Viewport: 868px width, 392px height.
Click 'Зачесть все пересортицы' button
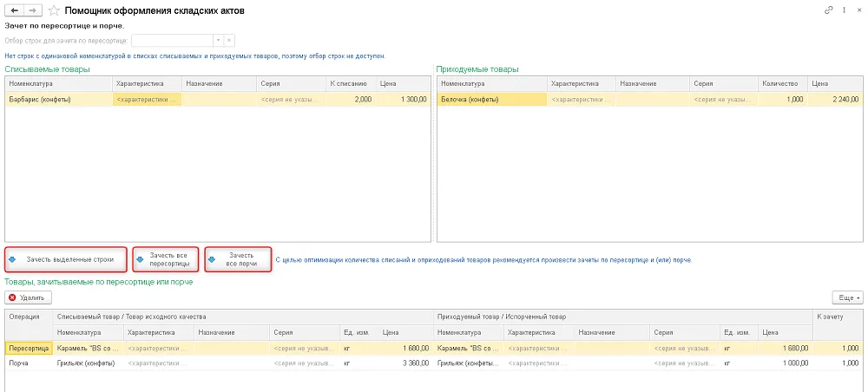pyautogui.click(x=166, y=259)
